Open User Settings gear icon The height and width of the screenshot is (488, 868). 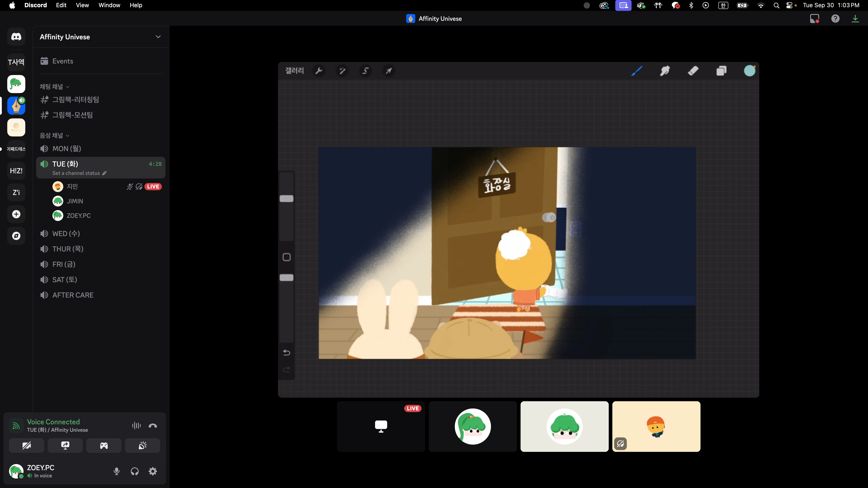153,471
